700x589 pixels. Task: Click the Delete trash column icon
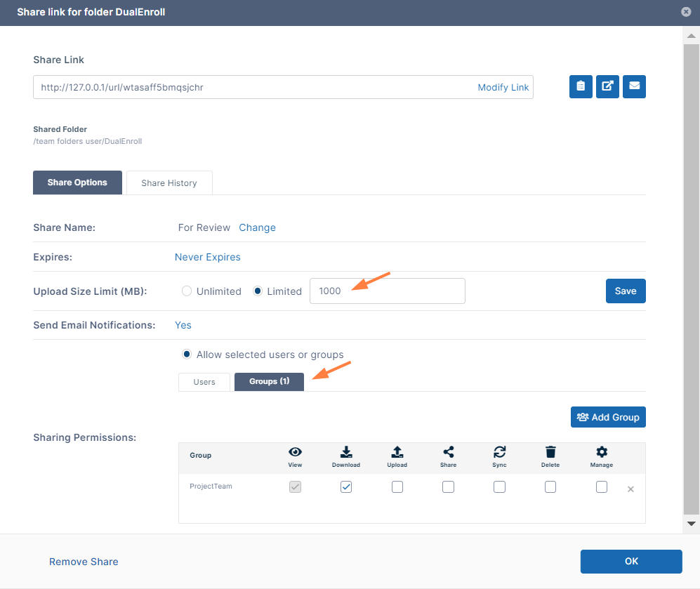pyautogui.click(x=550, y=452)
